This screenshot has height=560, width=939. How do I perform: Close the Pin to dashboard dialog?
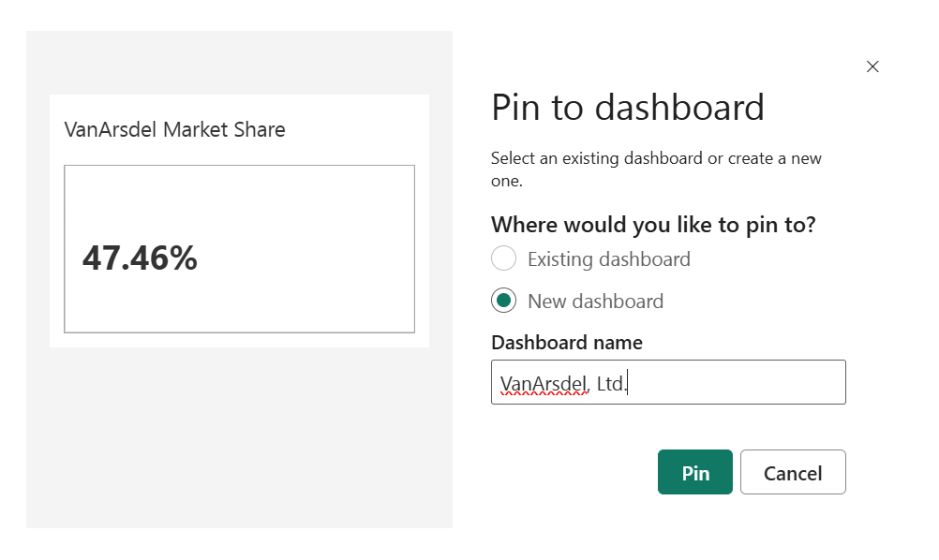pos(872,66)
